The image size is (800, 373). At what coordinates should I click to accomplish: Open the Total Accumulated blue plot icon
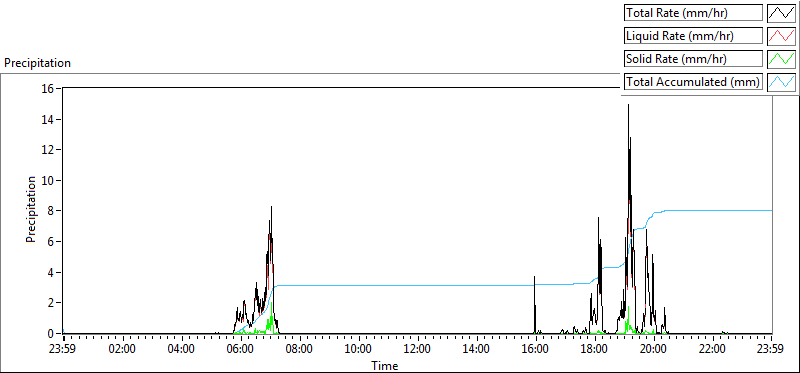tap(781, 82)
